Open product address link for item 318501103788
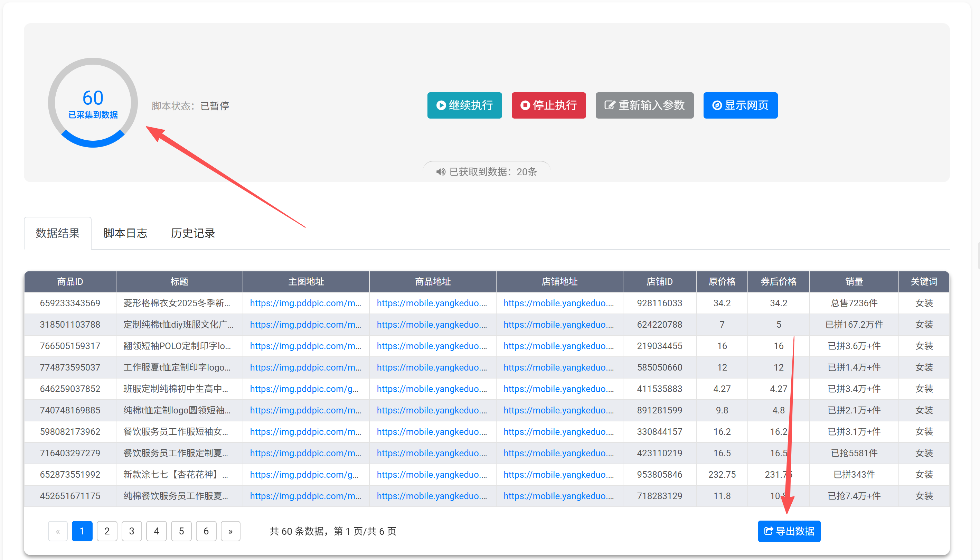This screenshot has width=980, height=560. click(432, 325)
